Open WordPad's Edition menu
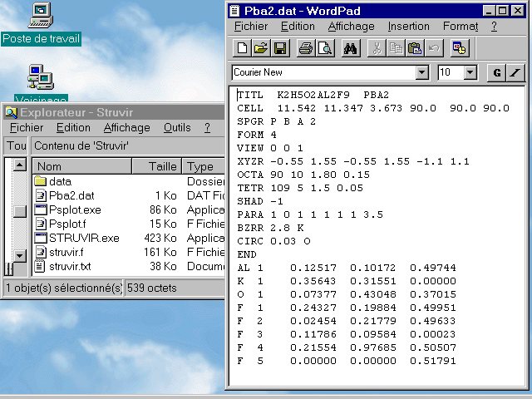 coord(298,26)
